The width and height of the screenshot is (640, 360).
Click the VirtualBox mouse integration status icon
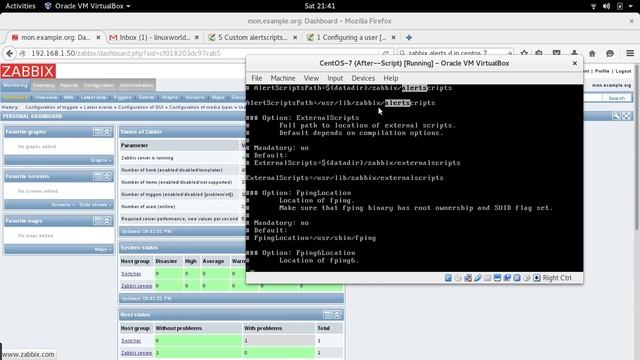527,278
